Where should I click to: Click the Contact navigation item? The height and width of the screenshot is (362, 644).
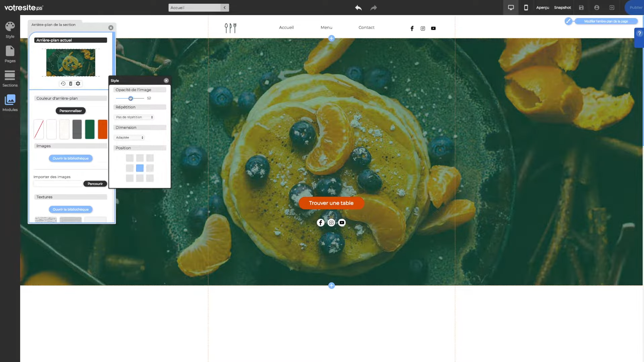pyautogui.click(x=366, y=28)
